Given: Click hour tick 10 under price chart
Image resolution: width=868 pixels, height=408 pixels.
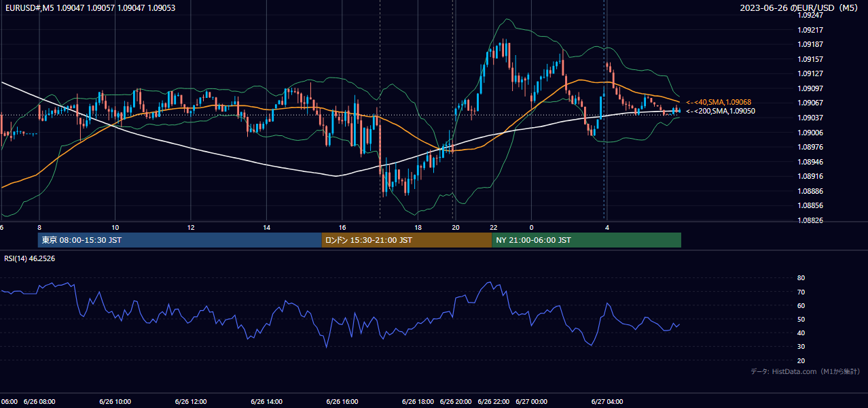Looking at the screenshot, I should point(115,228).
